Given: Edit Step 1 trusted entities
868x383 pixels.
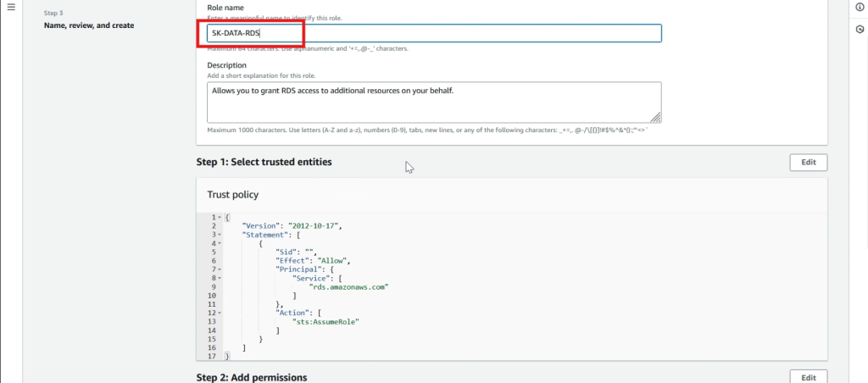Looking at the screenshot, I should click(808, 163).
